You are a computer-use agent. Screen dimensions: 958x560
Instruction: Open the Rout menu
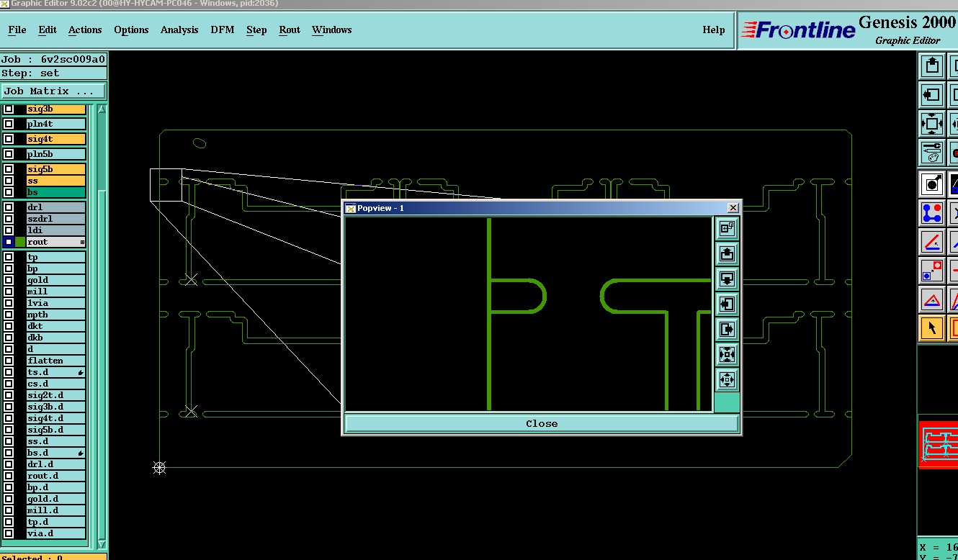tap(290, 30)
